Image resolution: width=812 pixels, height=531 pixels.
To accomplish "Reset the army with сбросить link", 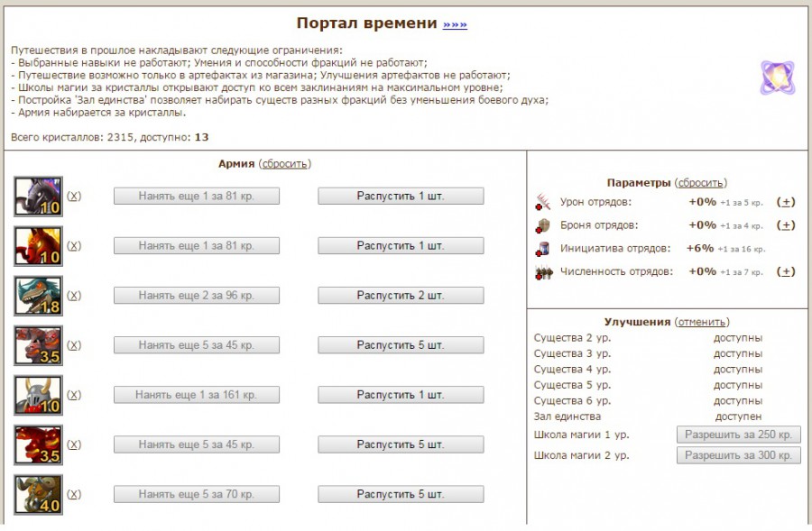I will point(285,163).
